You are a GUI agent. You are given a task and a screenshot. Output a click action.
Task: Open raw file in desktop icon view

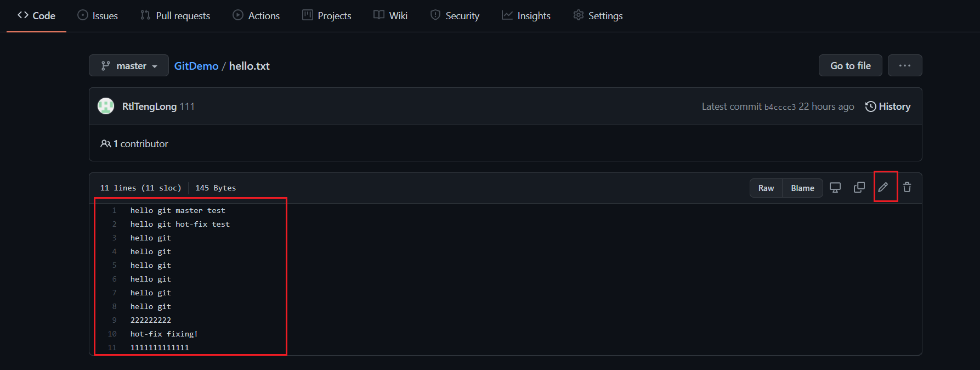pos(835,187)
